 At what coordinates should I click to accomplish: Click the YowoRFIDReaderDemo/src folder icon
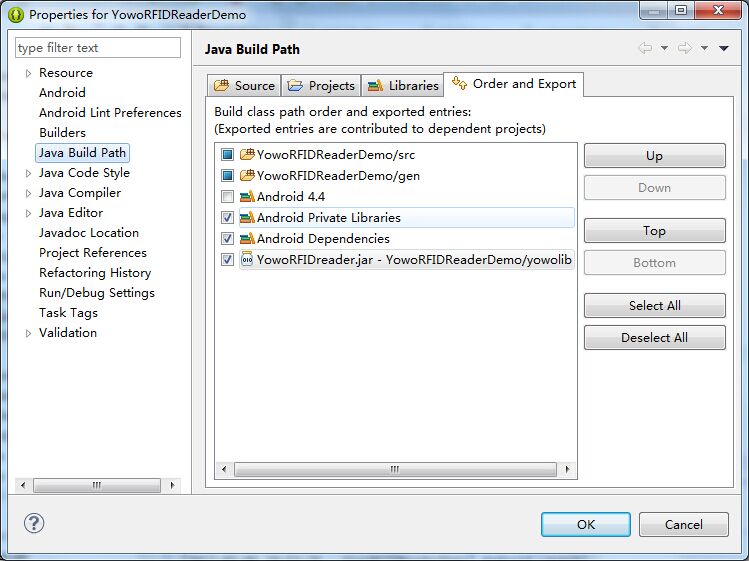[247, 154]
